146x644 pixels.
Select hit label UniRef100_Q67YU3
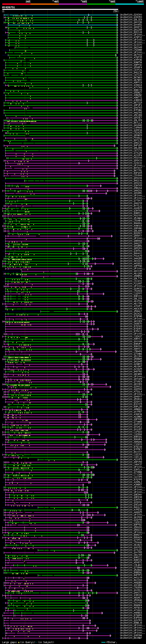tap(131, 55)
